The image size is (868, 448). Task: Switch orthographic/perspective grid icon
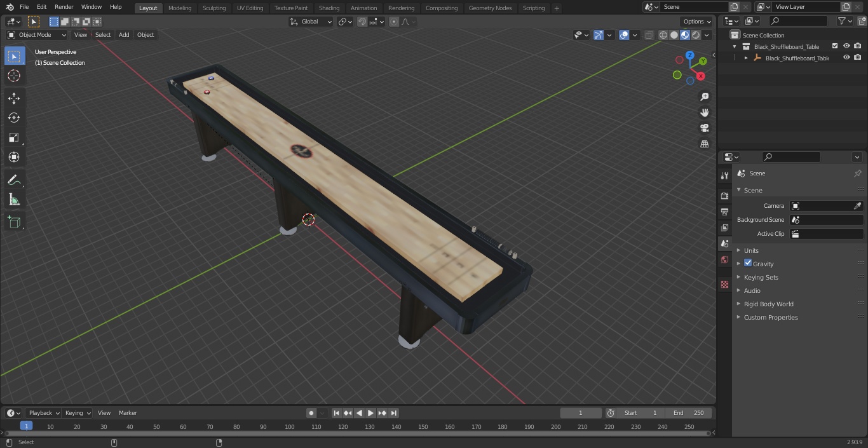(x=704, y=144)
